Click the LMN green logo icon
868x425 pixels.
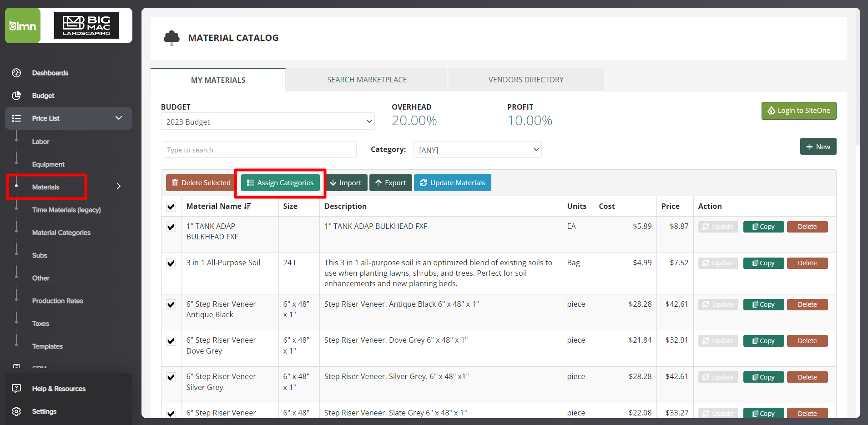pos(23,25)
